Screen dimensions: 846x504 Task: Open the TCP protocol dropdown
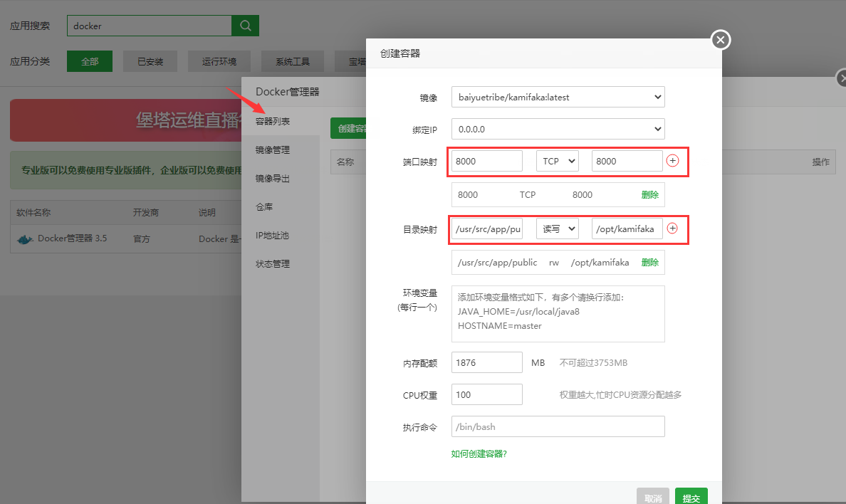[x=558, y=161]
